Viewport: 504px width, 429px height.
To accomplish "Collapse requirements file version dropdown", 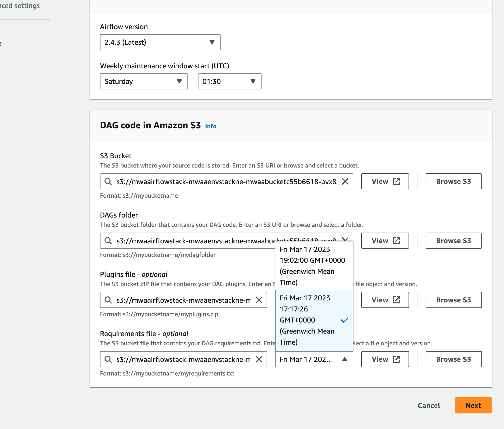I will (314, 359).
